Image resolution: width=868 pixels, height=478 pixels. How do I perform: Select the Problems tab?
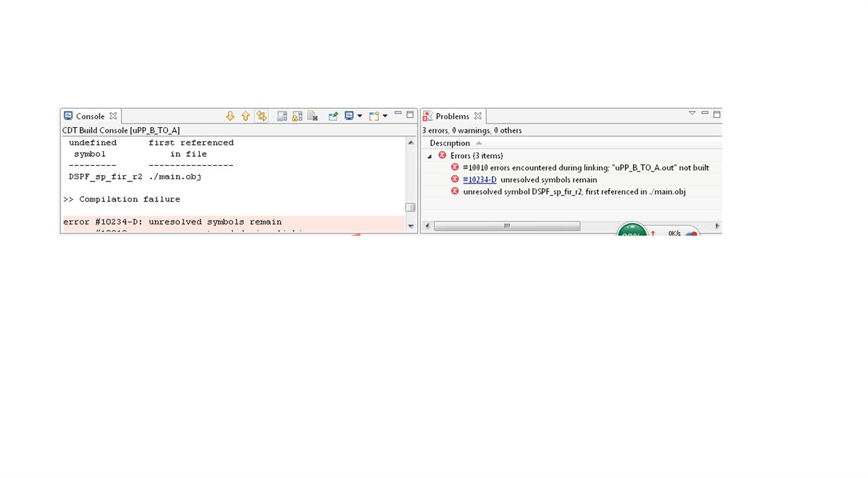(452, 116)
